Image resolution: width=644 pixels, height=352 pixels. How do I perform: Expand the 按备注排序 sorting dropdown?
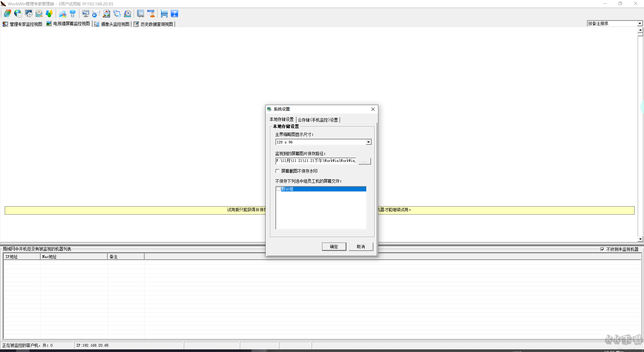(640, 24)
